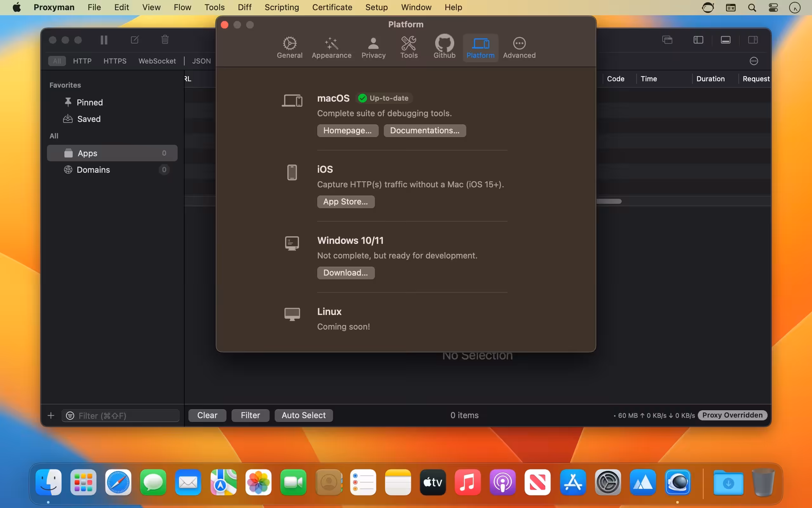Viewport: 812px width, 508px height.
Task: Click the Clear button in bottom bar
Action: tap(207, 415)
